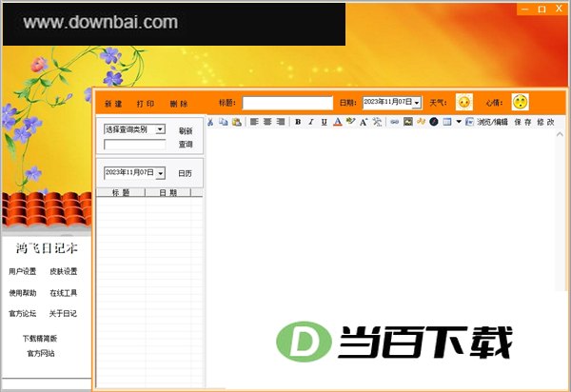Insert a table with the table icon
The width and height of the screenshot is (571, 392).
tap(447, 122)
